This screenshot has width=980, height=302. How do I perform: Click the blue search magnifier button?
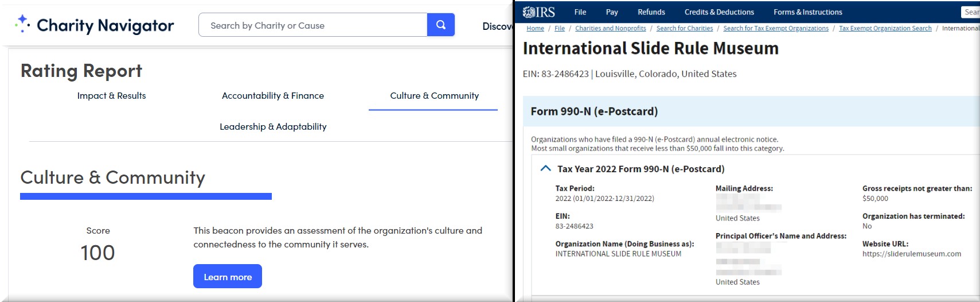coord(440,25)
